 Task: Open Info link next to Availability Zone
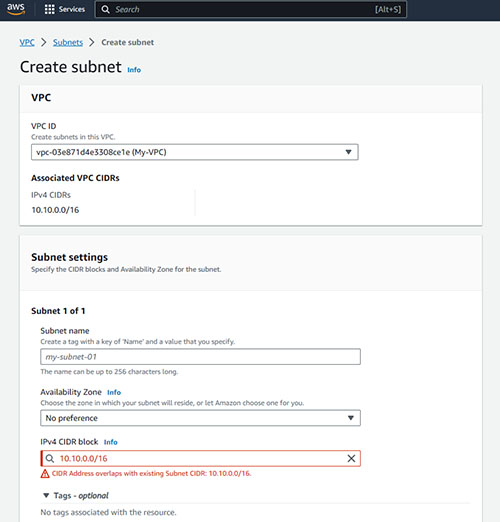[x=114, y=392]
